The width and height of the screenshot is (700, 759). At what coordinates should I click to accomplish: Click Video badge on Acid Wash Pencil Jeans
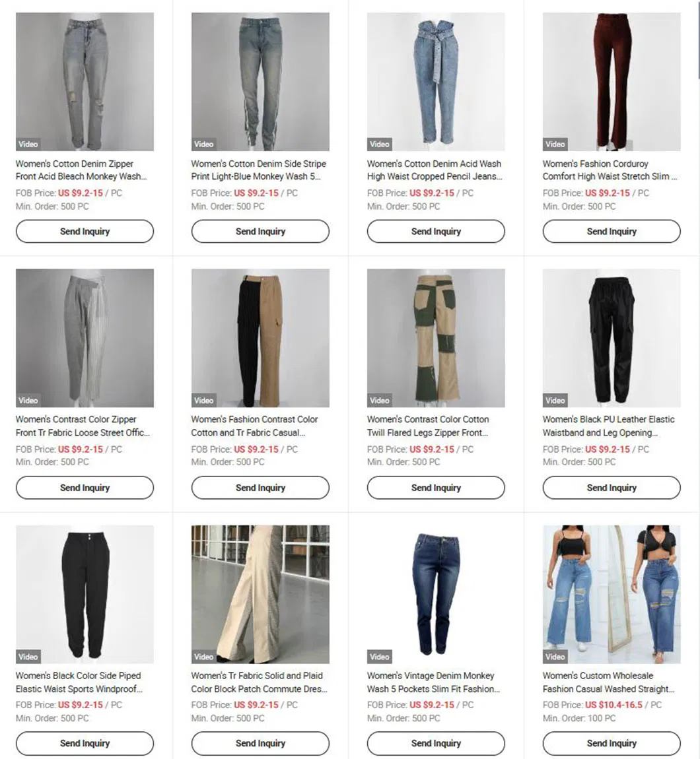pyautogui.click(x=379, y=145)
